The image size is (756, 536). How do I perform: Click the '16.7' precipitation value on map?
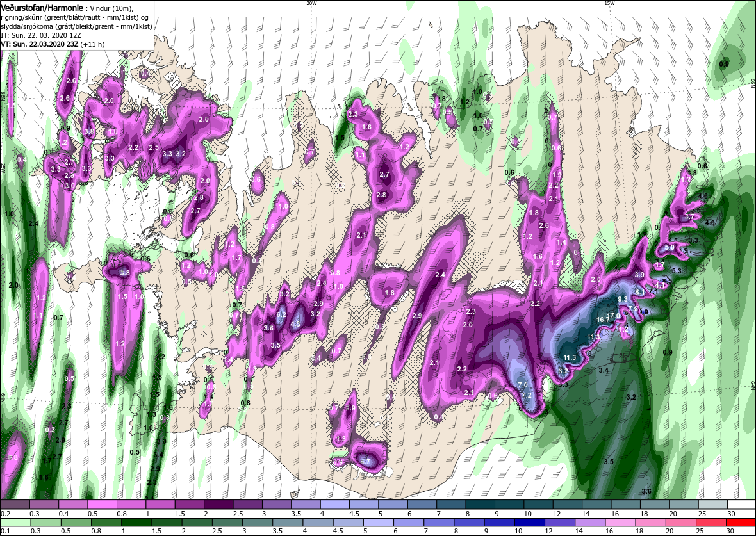[x=603, y=320]
